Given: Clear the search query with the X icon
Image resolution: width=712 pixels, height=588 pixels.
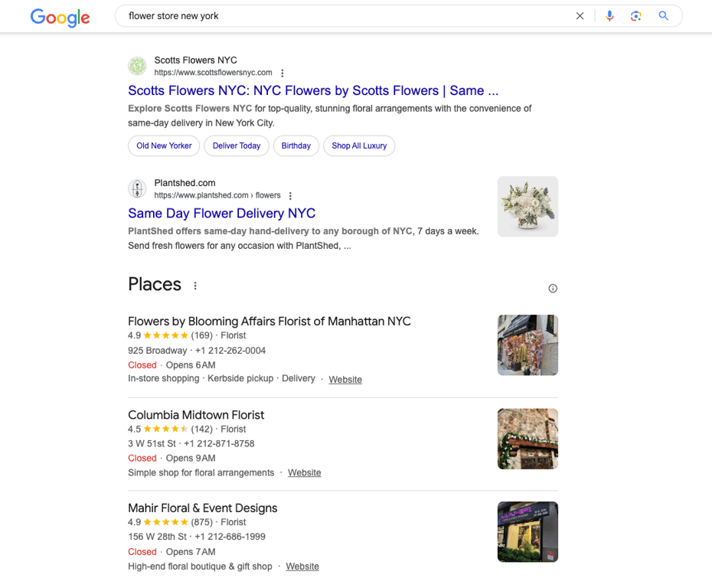Looking at the screenshot, I should 580,15.
